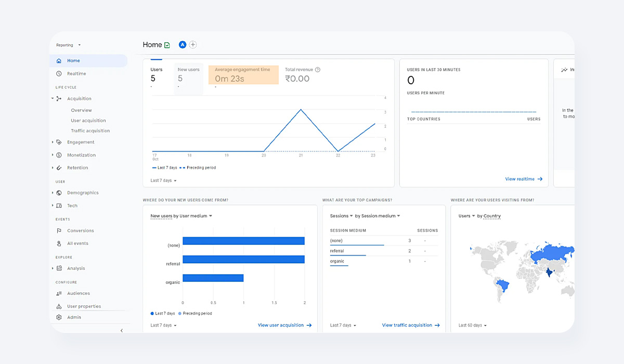Click the referral session medium row
This screenshot has width=624, height=364.
(x=384, y=251)
